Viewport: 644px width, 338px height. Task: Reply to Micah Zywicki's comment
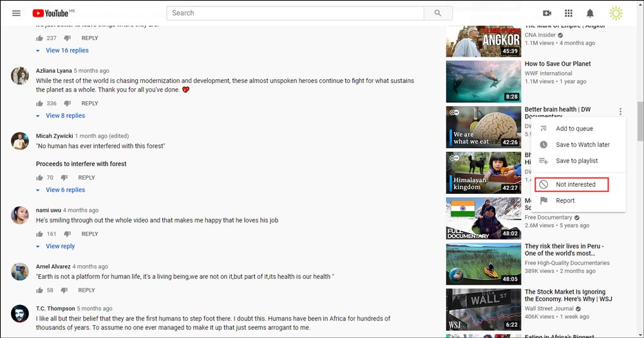(x=86, y=178)
